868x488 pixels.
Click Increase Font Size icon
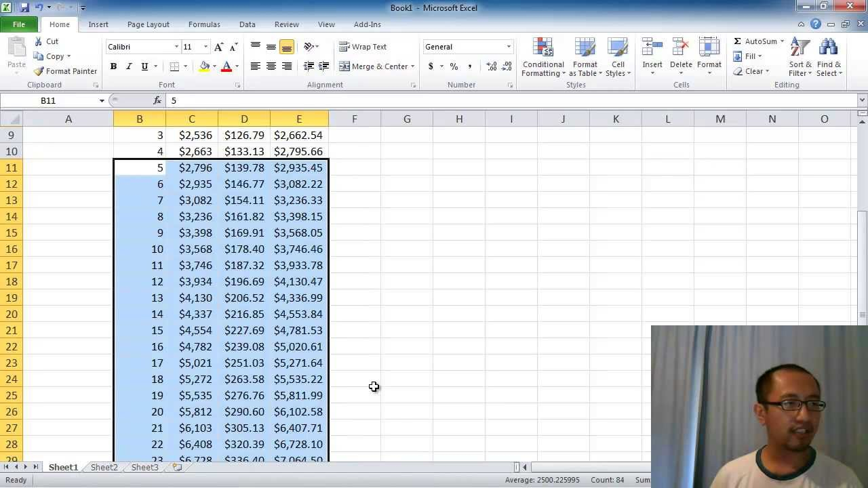[x=218, y=47]
